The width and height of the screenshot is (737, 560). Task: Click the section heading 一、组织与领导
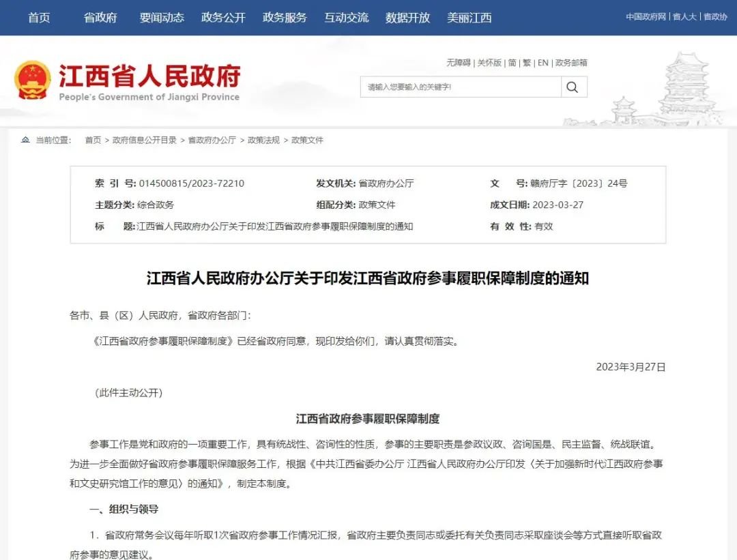click(124, 509)
